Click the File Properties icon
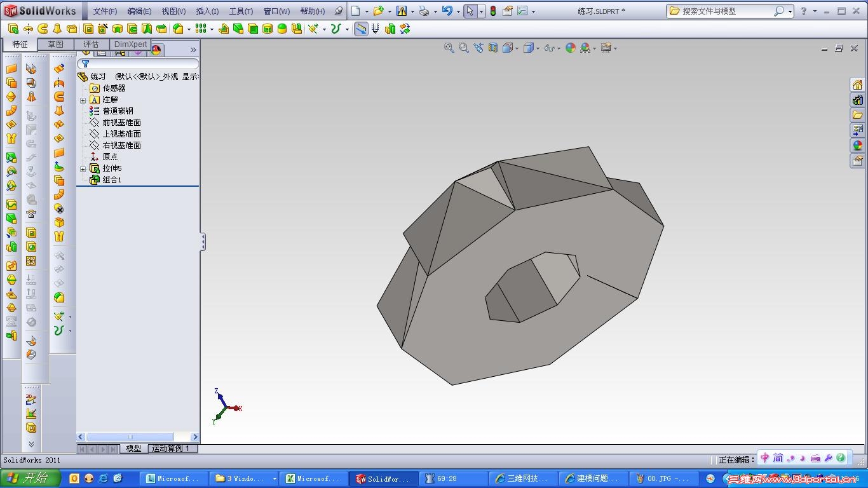The width and height of the screenshot is (868, 488). (508, 11)
